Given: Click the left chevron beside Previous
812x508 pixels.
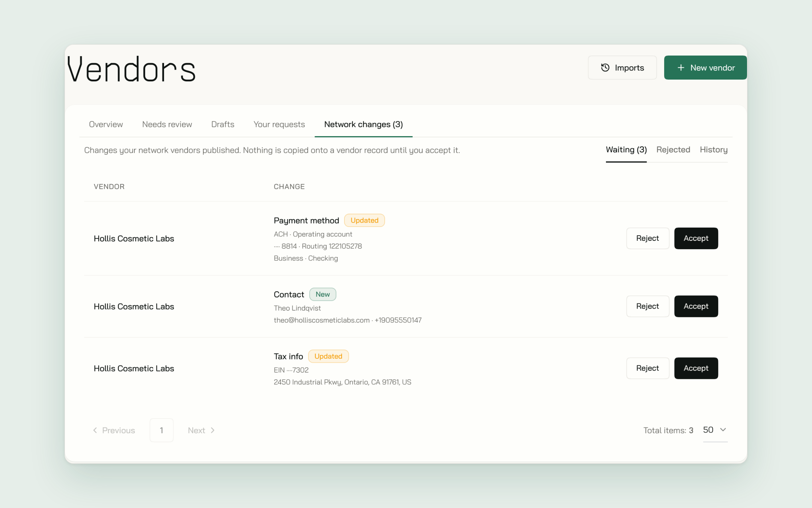Looking at the screenshot, I should (x=95, y=430).
